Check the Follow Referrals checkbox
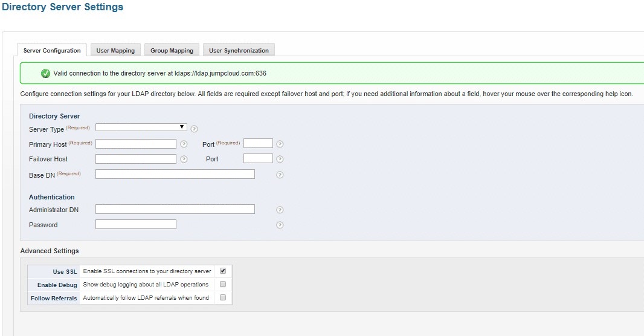644x336 pixels. 223,297
